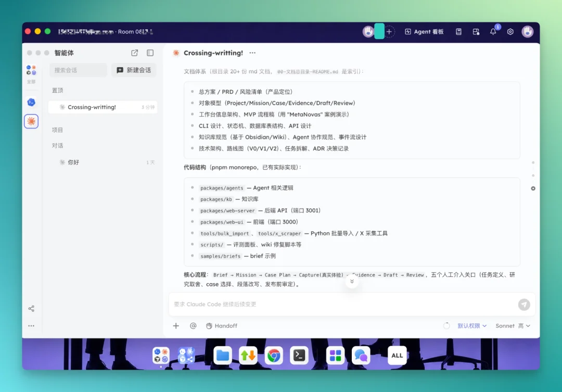562x392 pixels.
Task: Select the orange Claude agent icon in sidebar
Action: point(31,121)
